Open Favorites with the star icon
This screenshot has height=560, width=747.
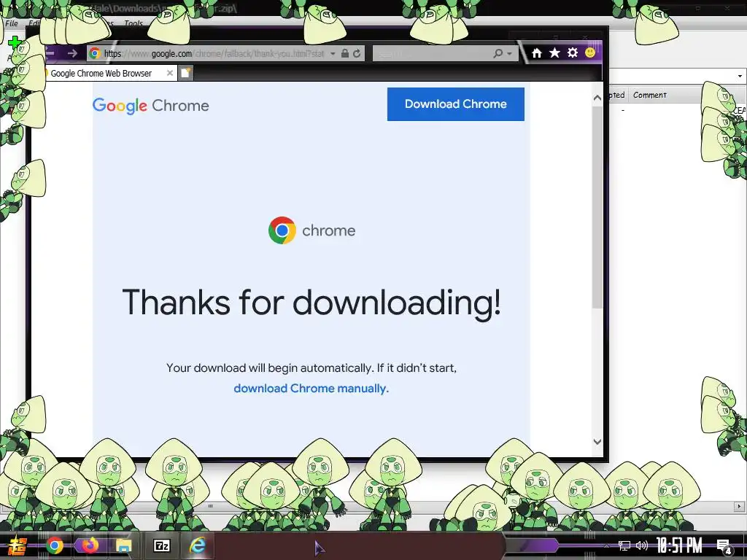(x=554, y=52)
